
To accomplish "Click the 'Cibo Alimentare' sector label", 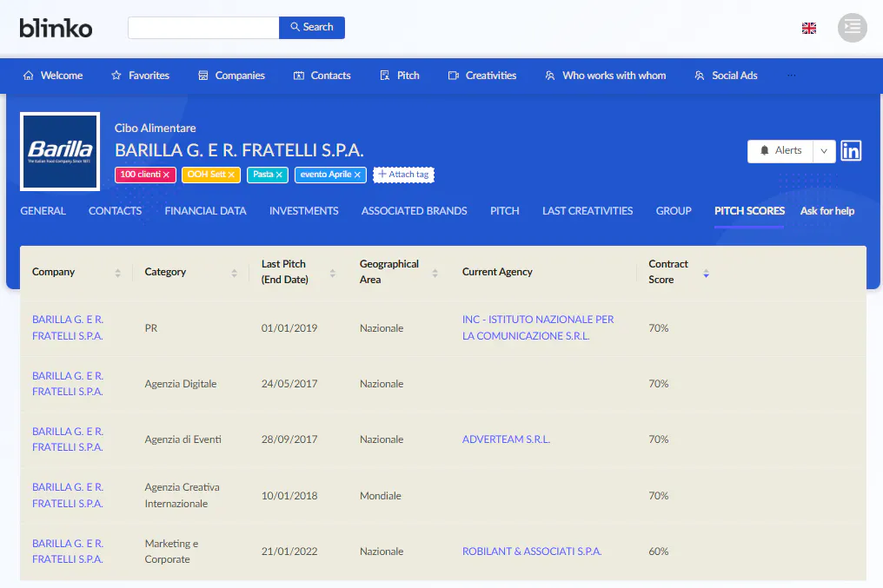I will pos(156,129).
